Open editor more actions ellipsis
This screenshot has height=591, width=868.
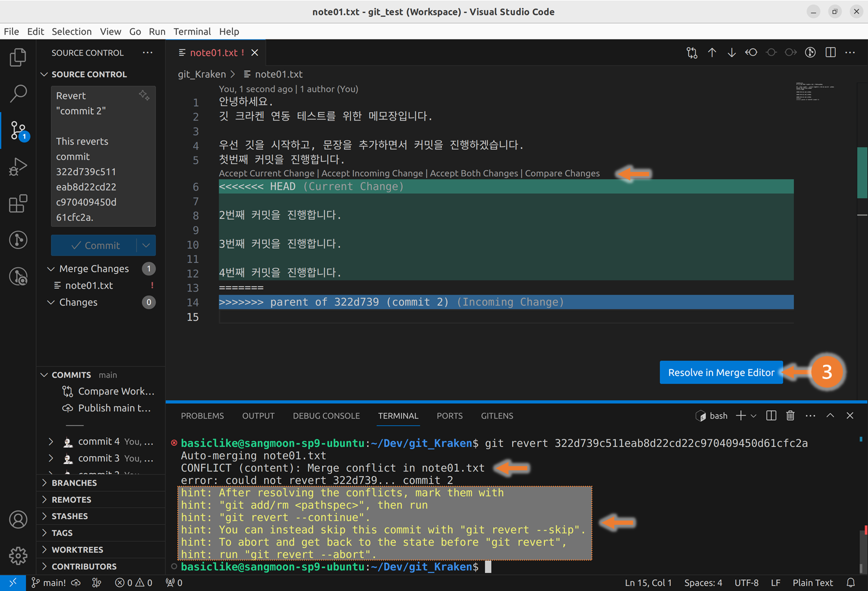coord(850,52)
